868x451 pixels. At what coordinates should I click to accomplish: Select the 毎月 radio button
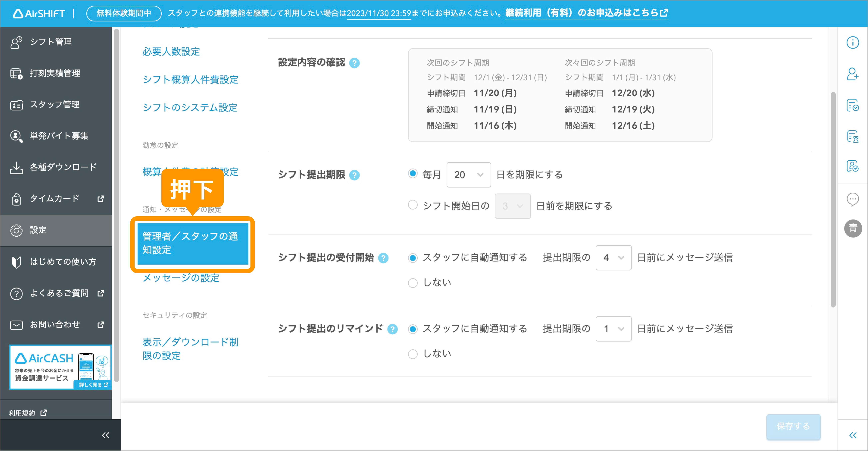tap(413, 174)
